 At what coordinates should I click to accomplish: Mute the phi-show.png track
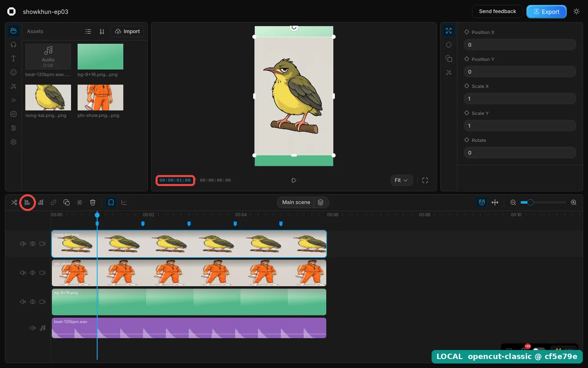point(23,273)
